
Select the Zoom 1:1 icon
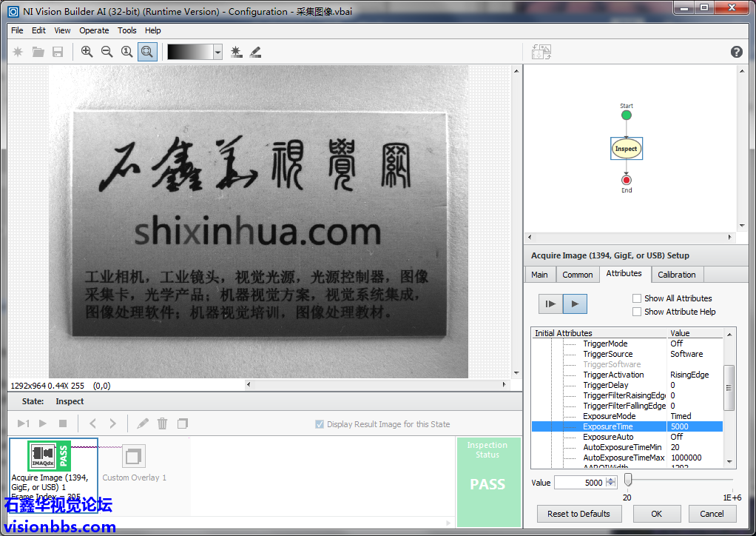tap(127, 52)
